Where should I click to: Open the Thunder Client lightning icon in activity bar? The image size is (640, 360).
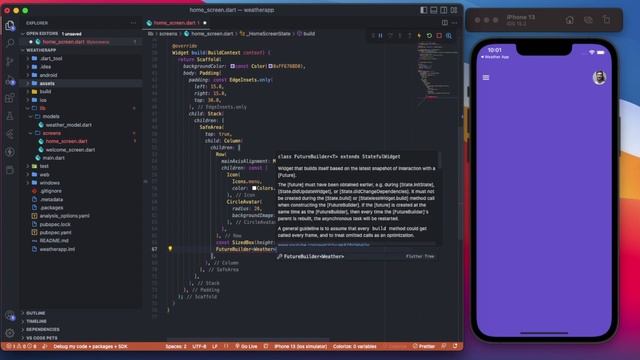point(10,152)
